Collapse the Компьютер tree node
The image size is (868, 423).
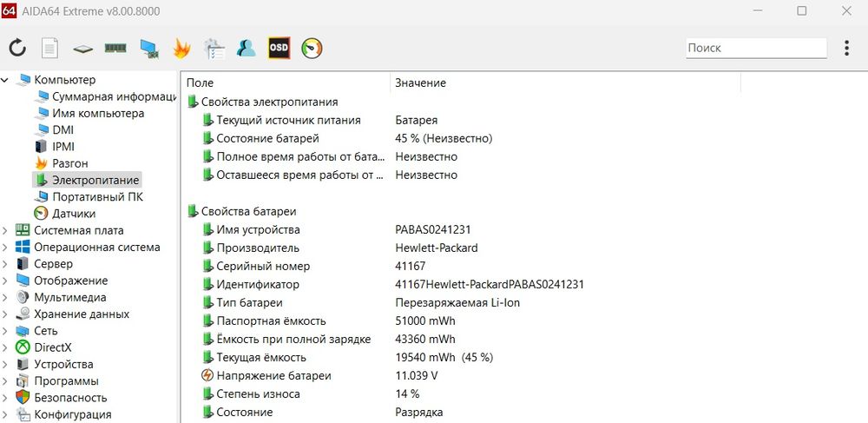tap(5, 80)
